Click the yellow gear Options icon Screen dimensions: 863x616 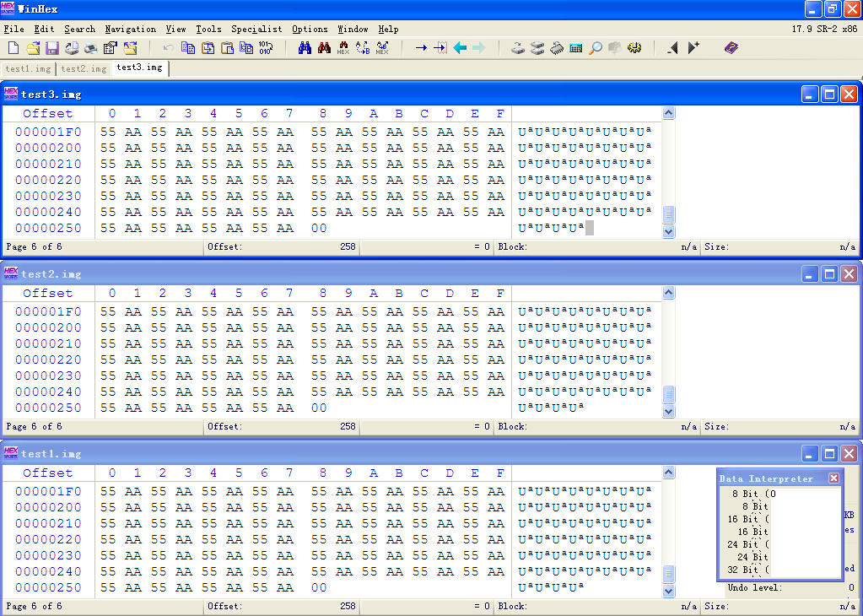634,48
